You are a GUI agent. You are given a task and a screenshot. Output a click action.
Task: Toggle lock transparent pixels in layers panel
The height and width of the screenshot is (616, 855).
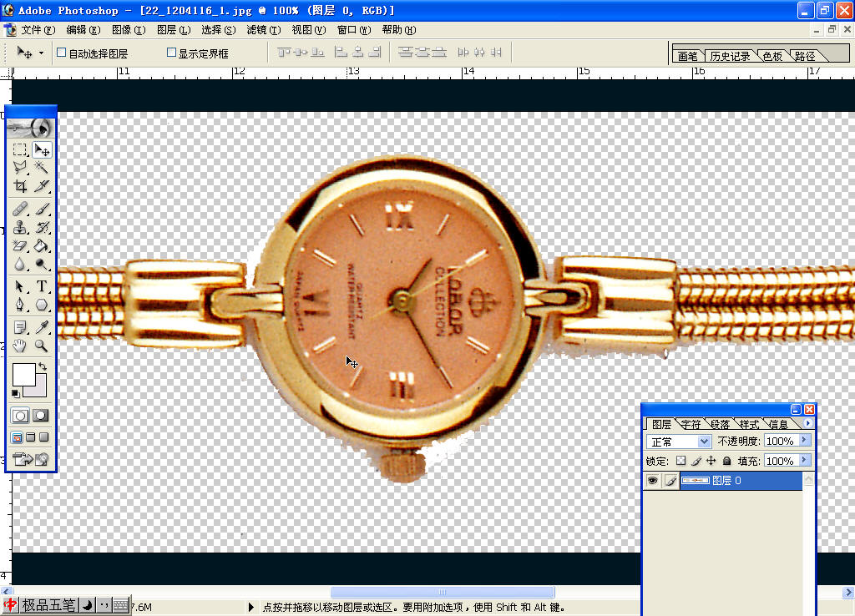tap(680, 461)
